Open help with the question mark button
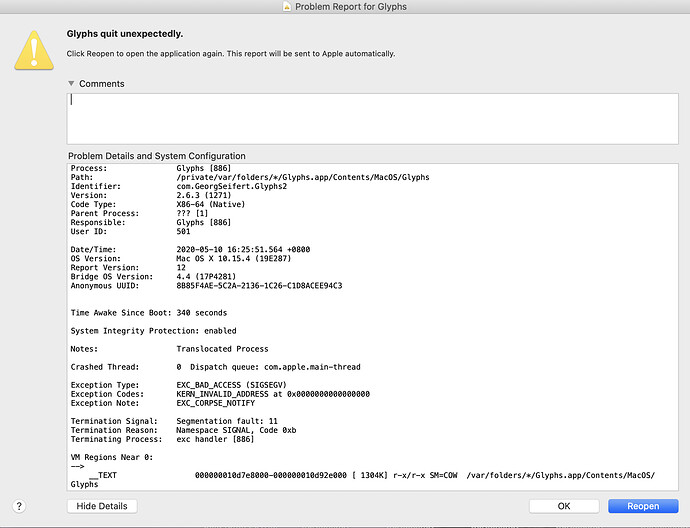The width and height of the screenshot is (690, 528). [x=19, y=506]
